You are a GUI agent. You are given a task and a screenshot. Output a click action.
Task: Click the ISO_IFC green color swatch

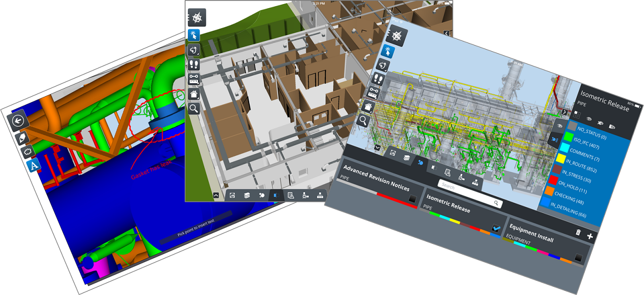pyautogui.click(x=568, y=137)
